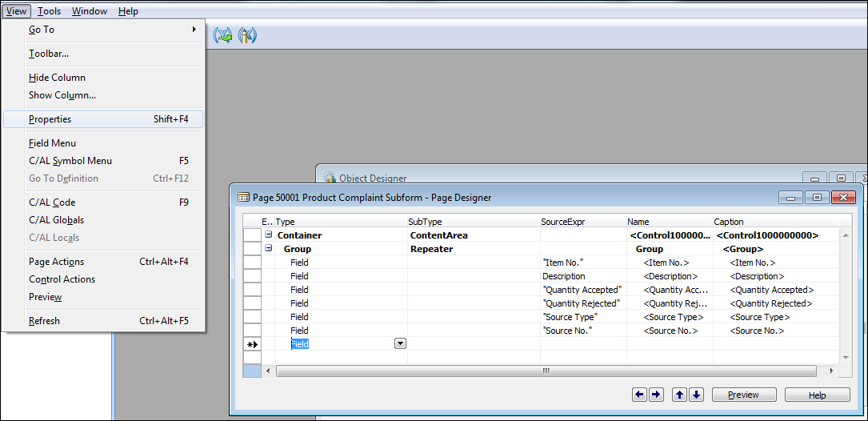
Task: Collapse the Container ContentArea row
Action: [x=269, y=235]
